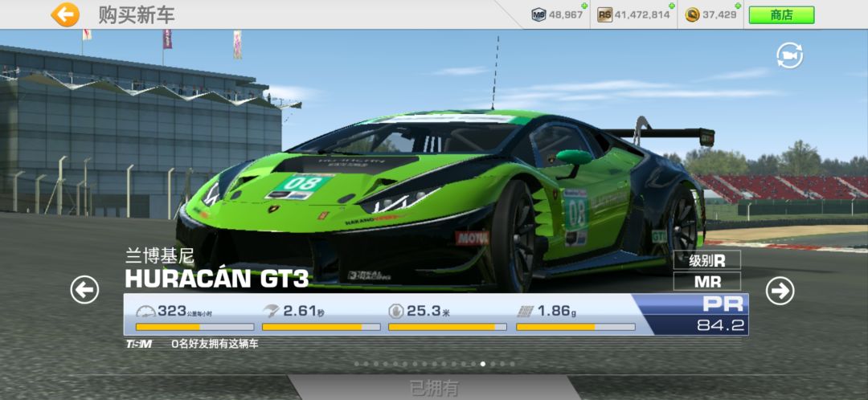Click the 1.86g grip stat

(x=547, y=312)
